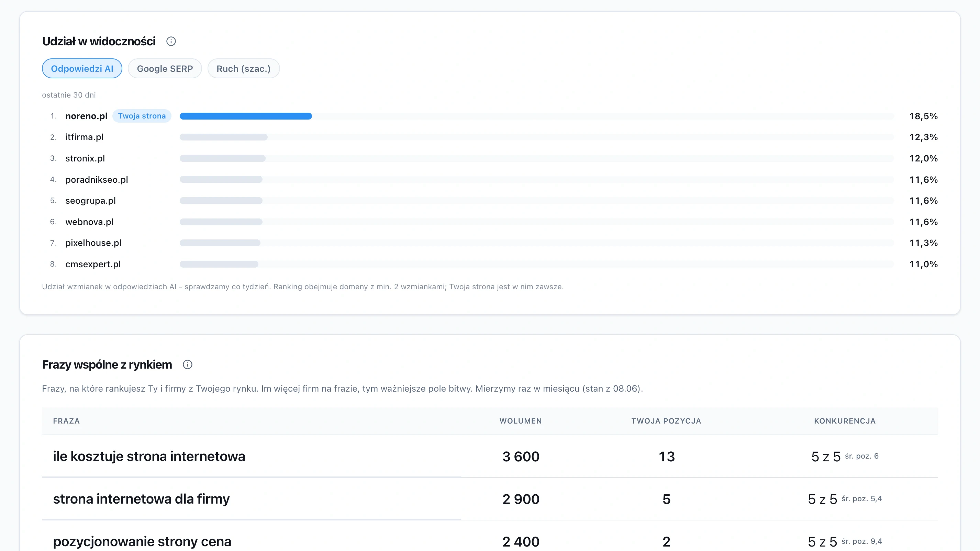Click position value 13
980x551 pixels.
coord(667,456)
